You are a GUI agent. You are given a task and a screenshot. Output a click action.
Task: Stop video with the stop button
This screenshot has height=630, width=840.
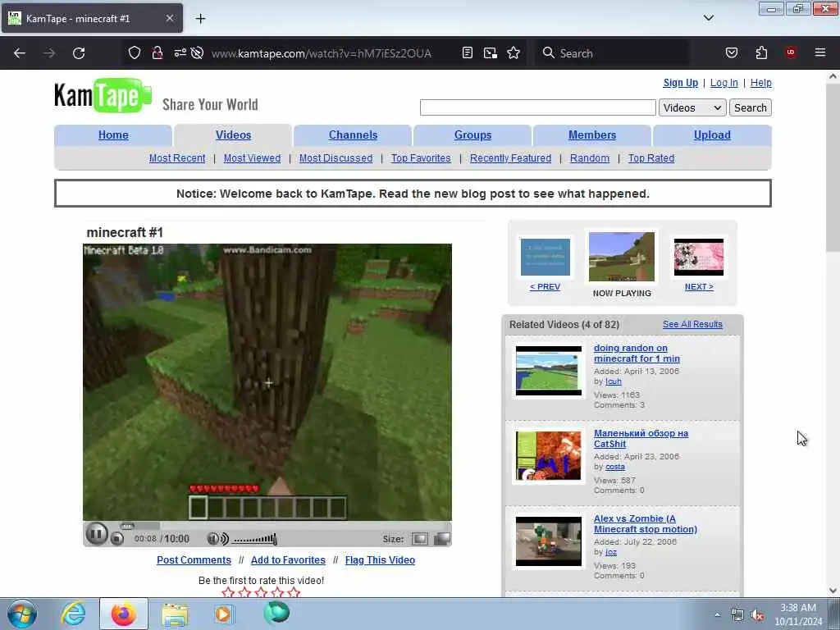click(x=116, y=539)
